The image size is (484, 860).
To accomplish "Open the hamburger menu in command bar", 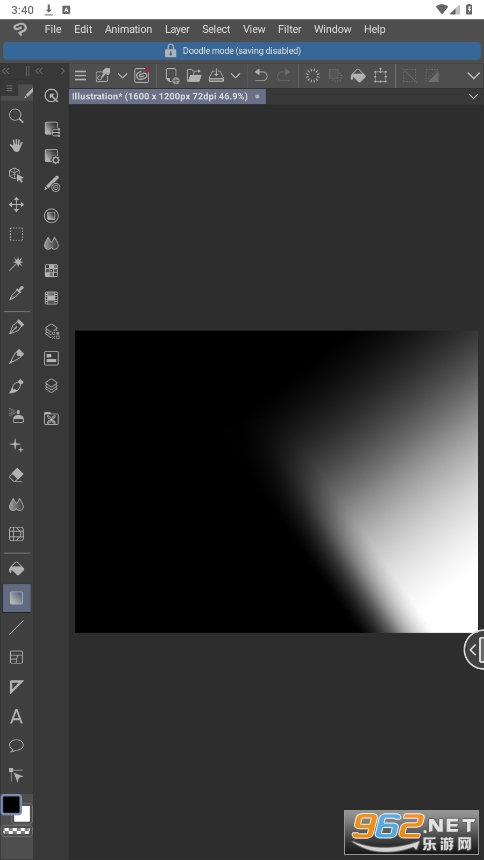I will (x=81, y=76).
